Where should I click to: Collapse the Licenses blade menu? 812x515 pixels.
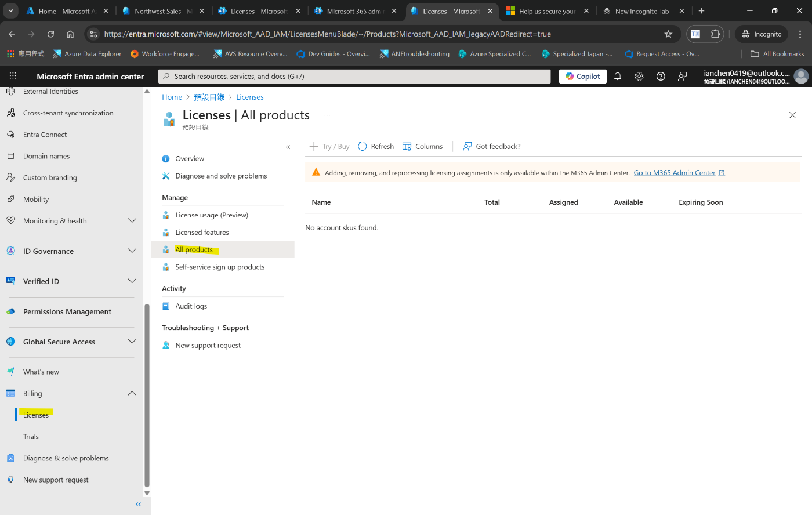pos(288,147)
